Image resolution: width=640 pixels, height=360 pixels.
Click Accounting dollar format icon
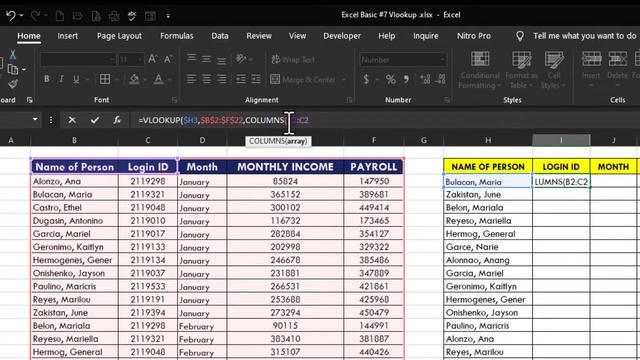tap(366, 79)
